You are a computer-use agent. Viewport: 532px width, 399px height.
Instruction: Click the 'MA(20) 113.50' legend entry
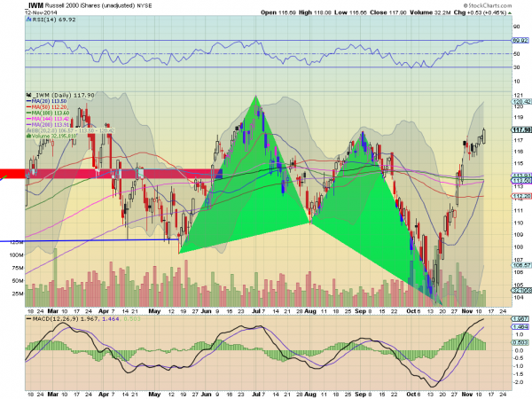pos(49,101)
